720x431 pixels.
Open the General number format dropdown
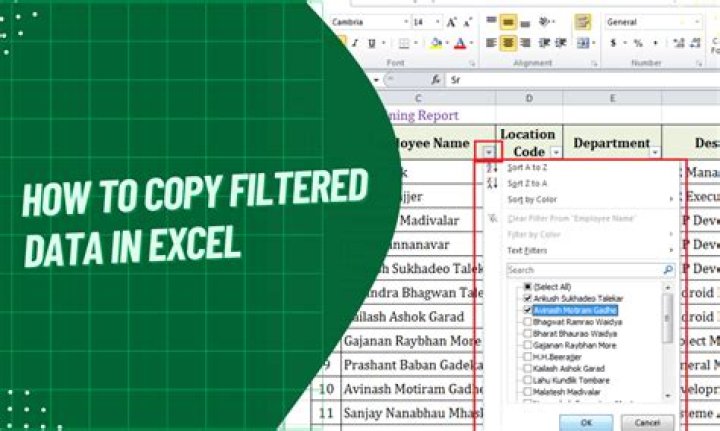697,22
